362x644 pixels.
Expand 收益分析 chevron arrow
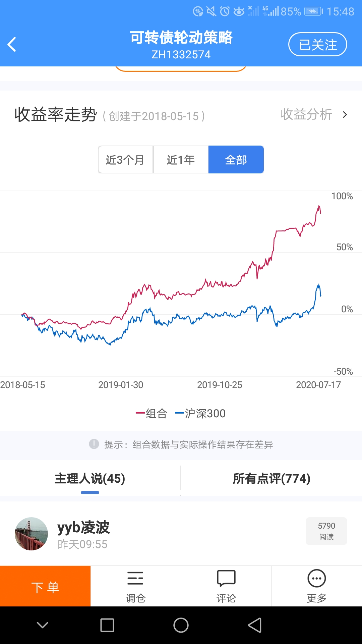pos(345,115)
